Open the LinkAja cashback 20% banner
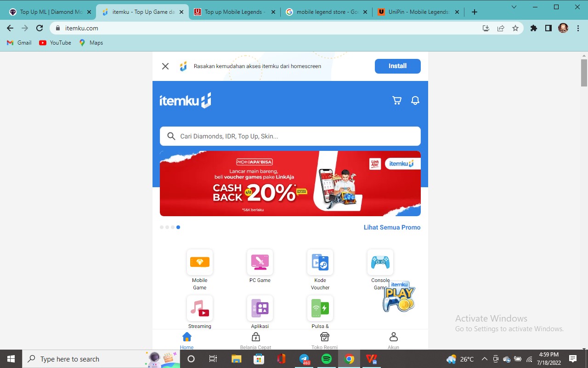 (290, 184)
